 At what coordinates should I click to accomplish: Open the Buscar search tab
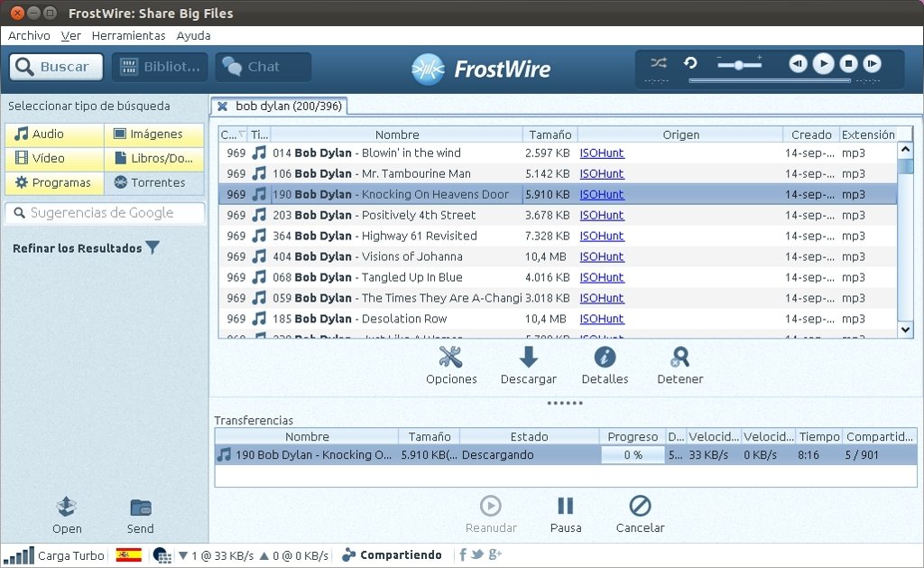pyautogui.click(x=56, y=67)
